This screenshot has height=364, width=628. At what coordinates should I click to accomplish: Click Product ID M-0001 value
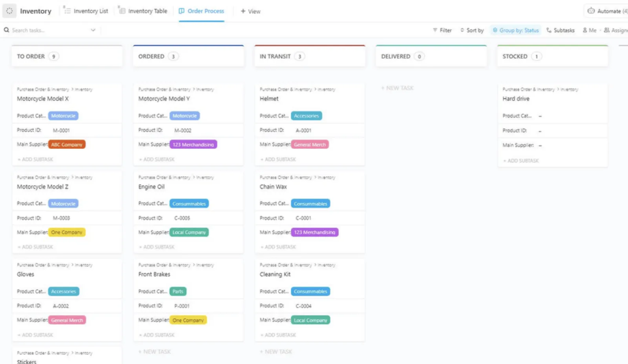coord(61,130)
